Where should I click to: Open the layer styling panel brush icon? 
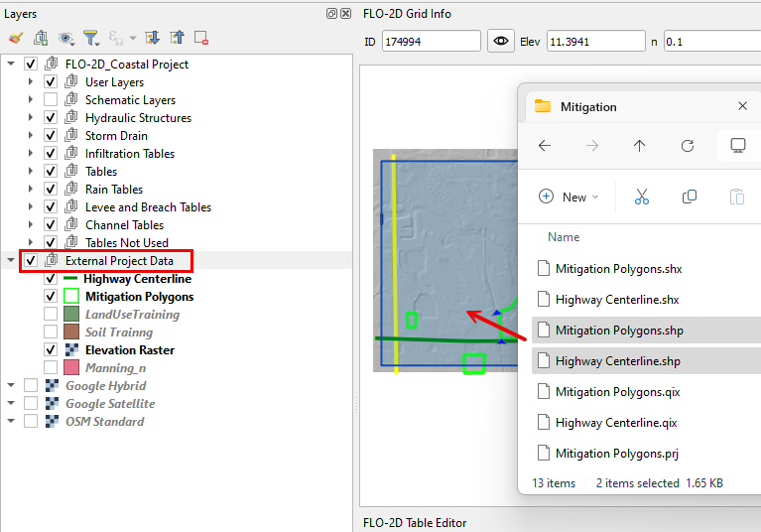click(x=15, y=38)
